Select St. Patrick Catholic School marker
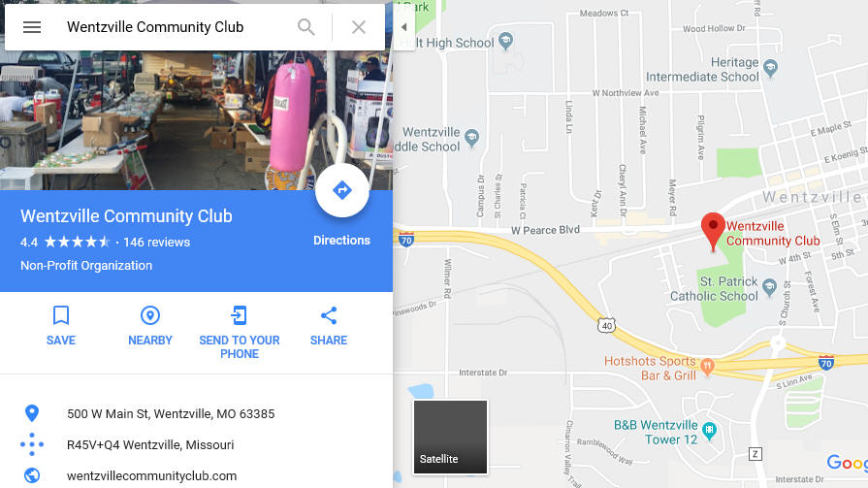 (769, 287)
